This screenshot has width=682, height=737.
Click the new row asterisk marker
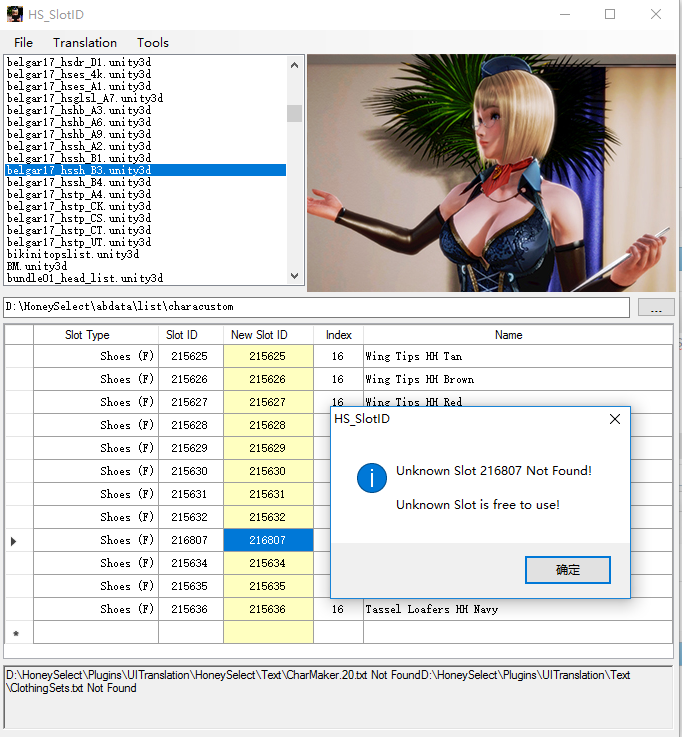coord(14,633)
